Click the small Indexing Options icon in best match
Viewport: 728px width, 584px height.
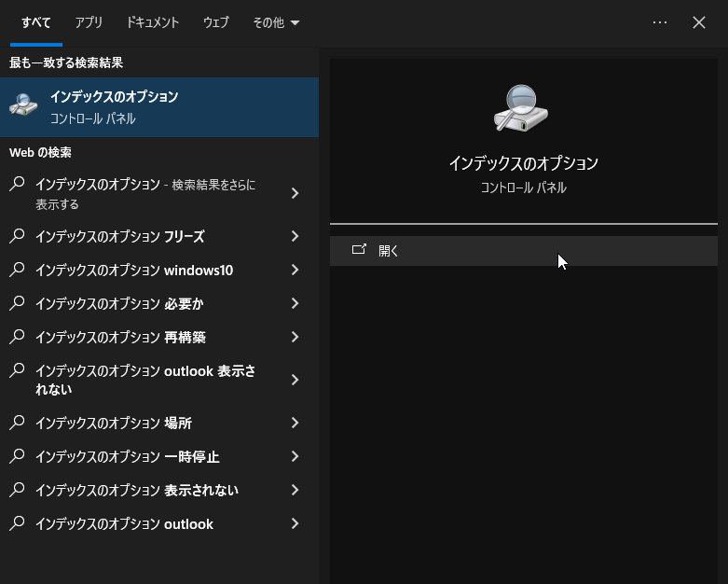click(24, 106)
